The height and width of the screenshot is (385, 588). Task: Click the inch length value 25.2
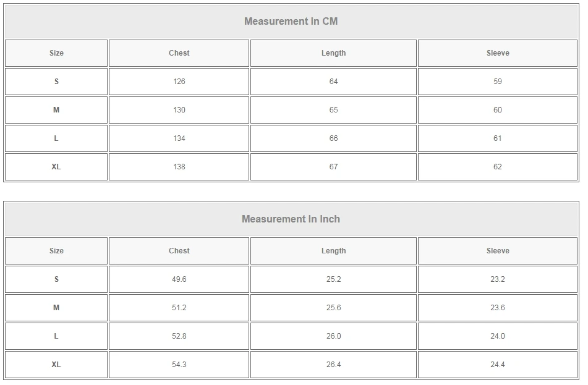333,279
